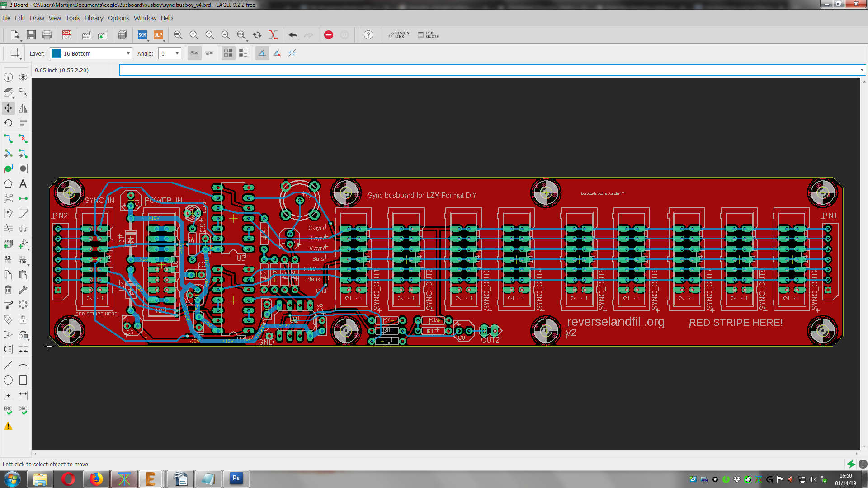Expand the command line history dropdown
This screenshot has width=868, height=488.
pyautogui.click(x=862, y=70)
